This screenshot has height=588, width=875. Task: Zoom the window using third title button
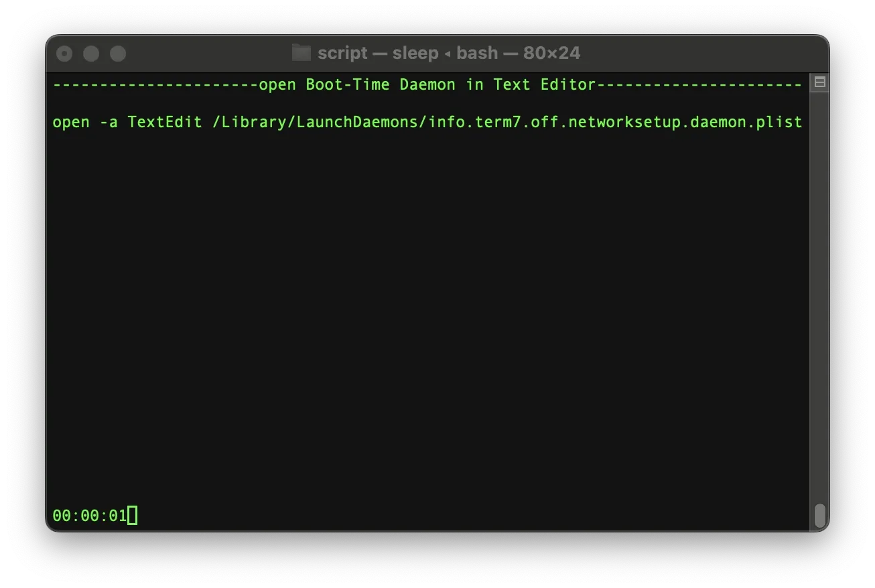point(118,54)
